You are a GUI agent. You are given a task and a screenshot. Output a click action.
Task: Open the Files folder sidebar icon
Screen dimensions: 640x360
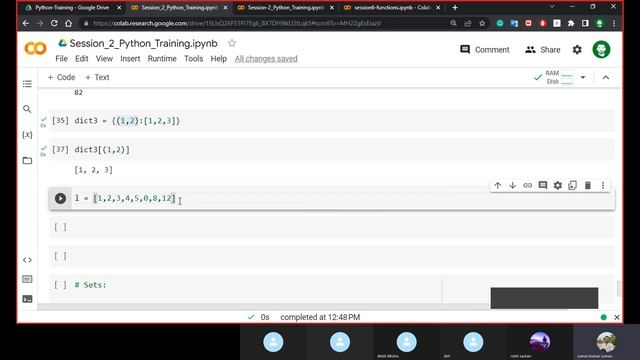click(27, 160)
